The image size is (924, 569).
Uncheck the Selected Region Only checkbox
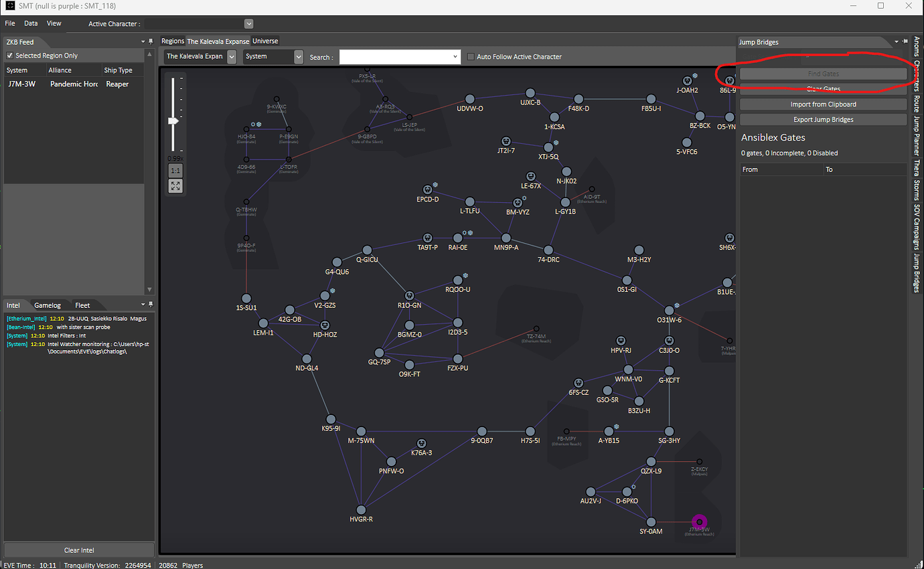(x=9, y=54)
